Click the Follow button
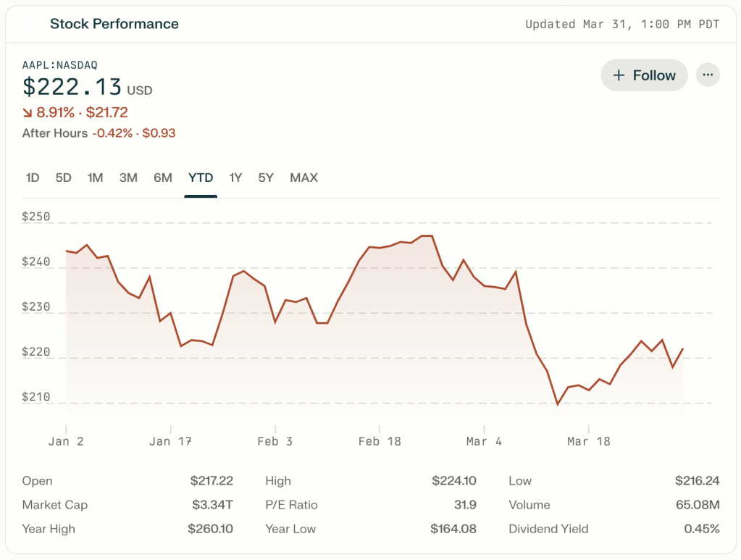Image resolution: width=741 pixels, height=560 pixels. pyautogui.click(x=643, y=75)
